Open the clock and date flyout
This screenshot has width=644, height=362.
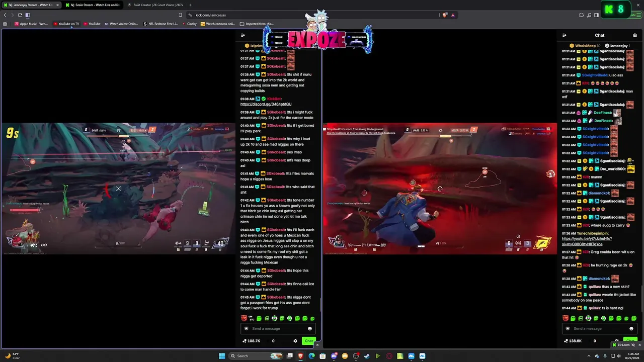(x=632, y=356)
